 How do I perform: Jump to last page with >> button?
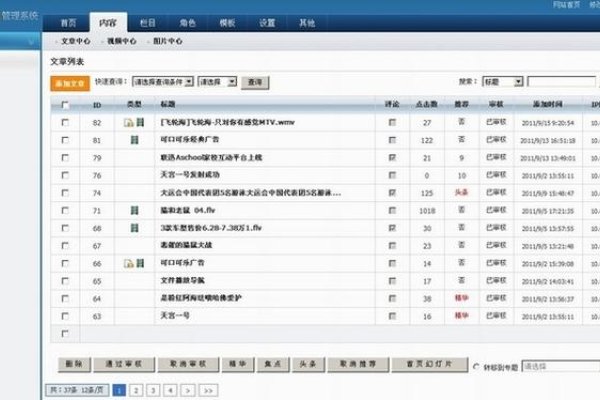[208, 390]
